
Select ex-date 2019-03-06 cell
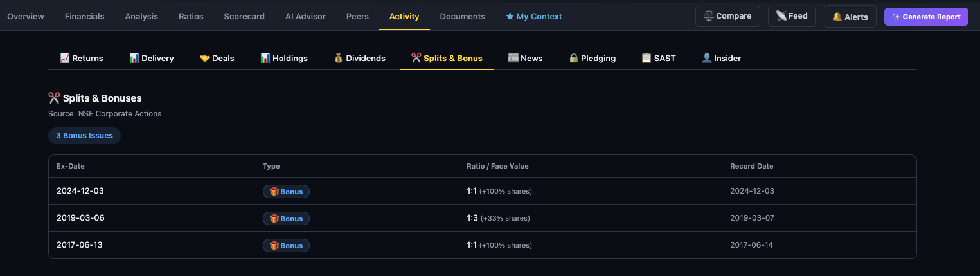click(x=80, y=218)
